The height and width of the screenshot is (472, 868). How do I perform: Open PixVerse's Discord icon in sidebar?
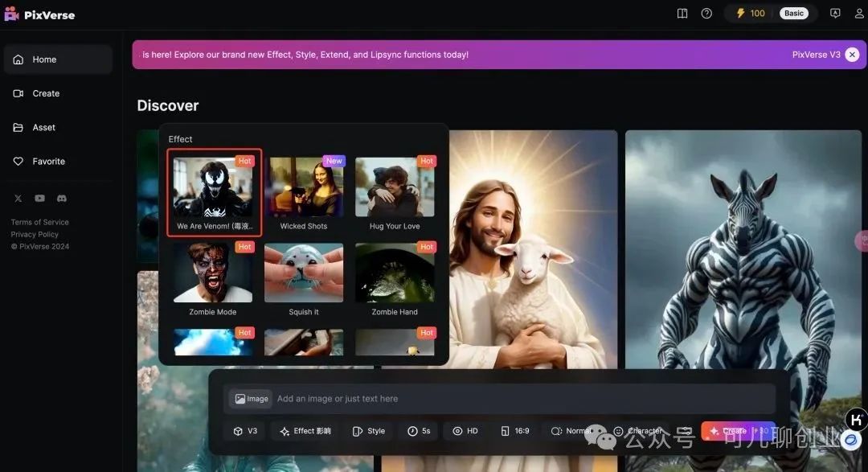coord(62,199)
